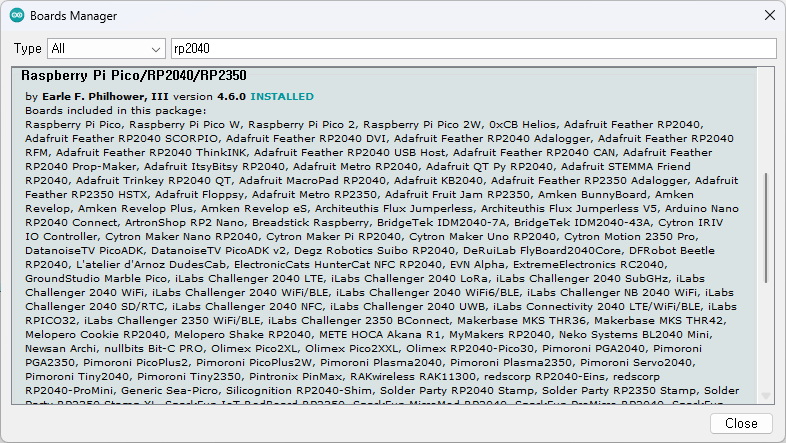The height and width of the screenshot is (443, 786).
Task: Click the Arduino logo icon in title bar
Action: pos(17,16)
